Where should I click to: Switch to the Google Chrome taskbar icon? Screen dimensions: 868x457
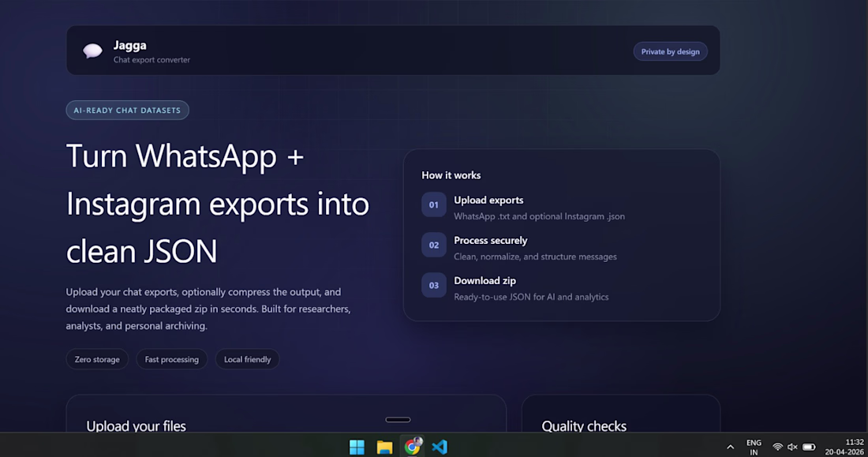pos(412,447)
